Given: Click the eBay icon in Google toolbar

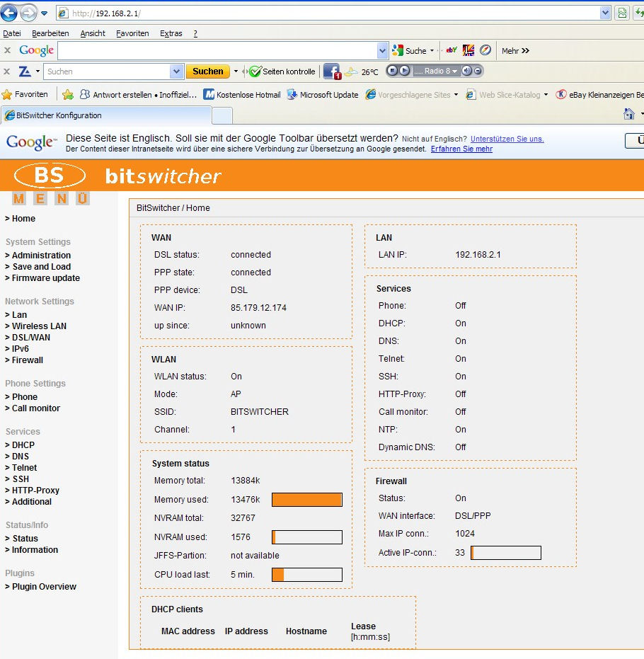Looking at the screenshot, I should coord(452,50).
